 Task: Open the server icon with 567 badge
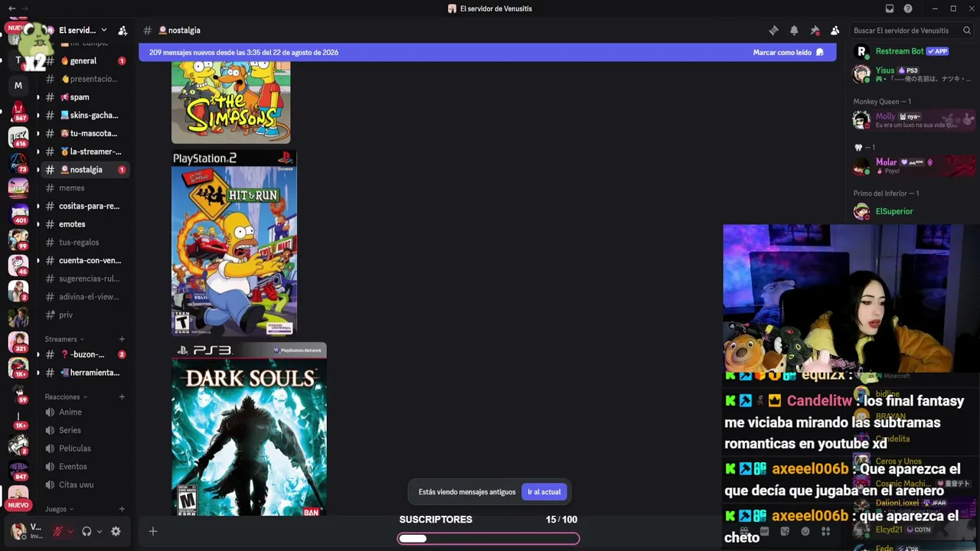point(18,112)
